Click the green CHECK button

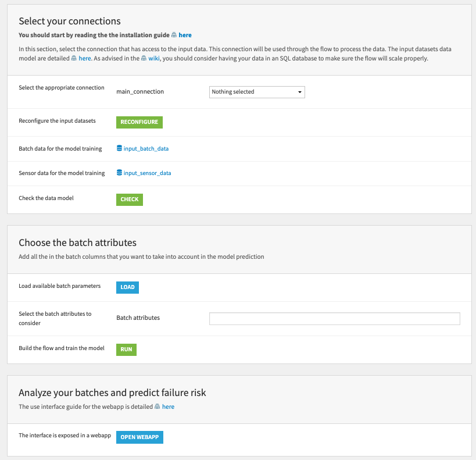tap(129, 199)
